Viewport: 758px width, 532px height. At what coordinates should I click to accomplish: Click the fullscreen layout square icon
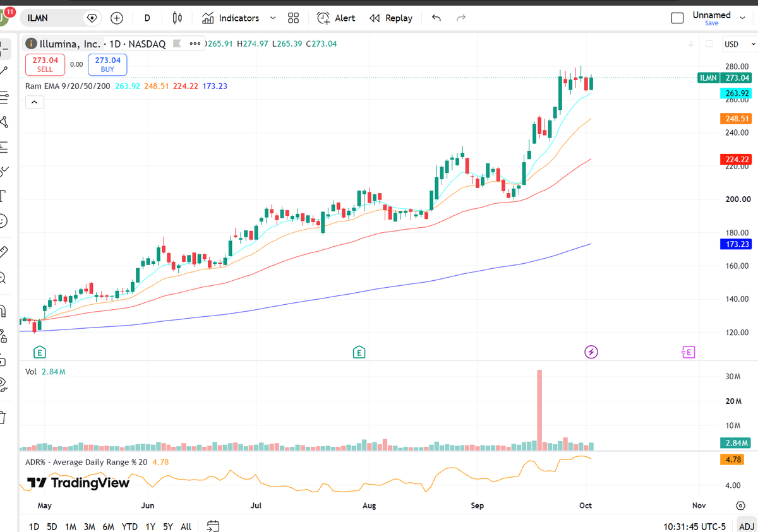[677, 18]
